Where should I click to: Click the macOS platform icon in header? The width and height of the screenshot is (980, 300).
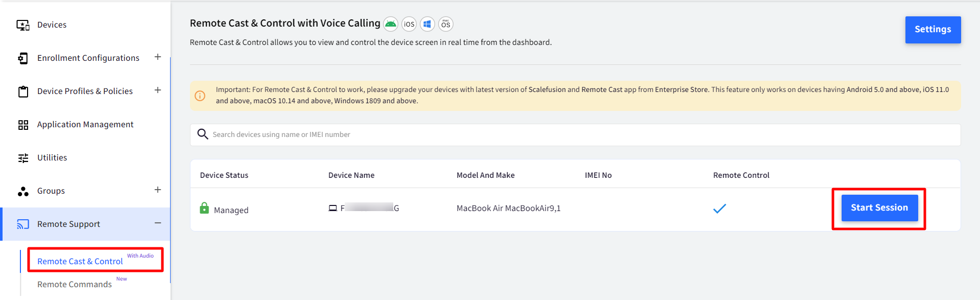[x=446, y=24]
